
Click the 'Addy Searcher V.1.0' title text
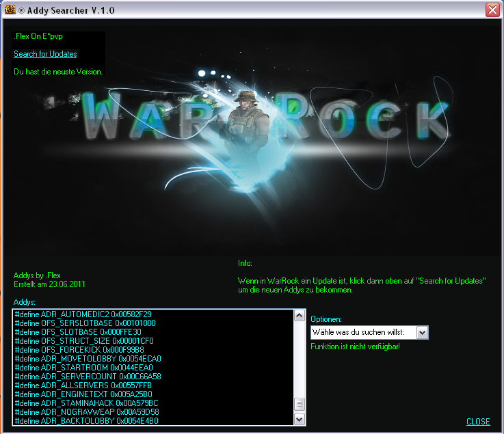tap(70, 11)
